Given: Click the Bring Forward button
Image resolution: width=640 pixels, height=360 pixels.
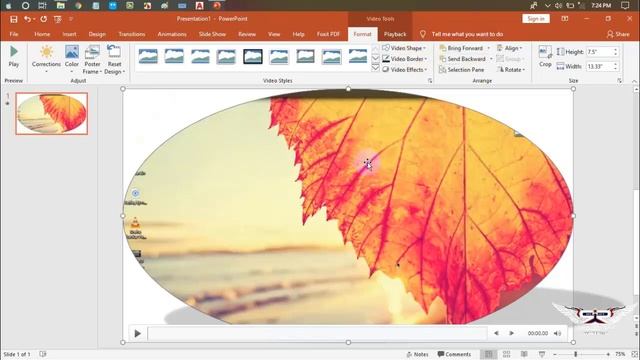Looking at the screenshot, I should pos(462,48).
